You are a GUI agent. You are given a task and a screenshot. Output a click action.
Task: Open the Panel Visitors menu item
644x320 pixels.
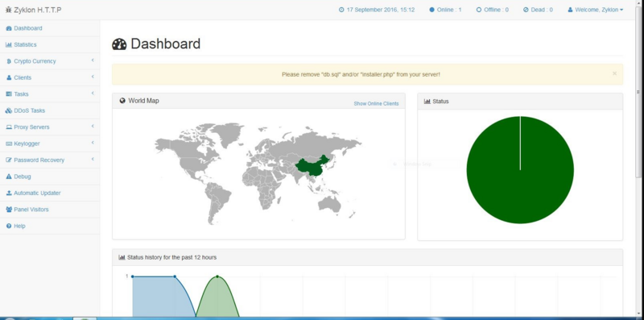tap(50, 210)
